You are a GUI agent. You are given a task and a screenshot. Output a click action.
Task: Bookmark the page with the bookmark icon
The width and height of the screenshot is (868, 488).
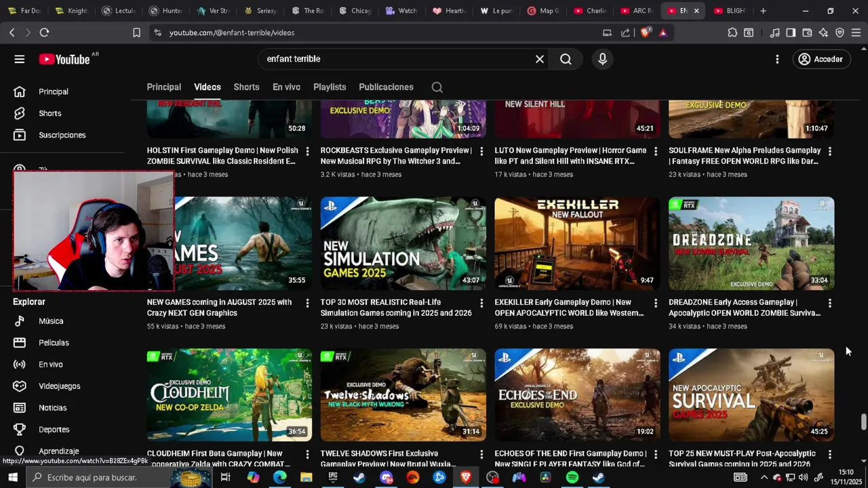click(136, 33)
